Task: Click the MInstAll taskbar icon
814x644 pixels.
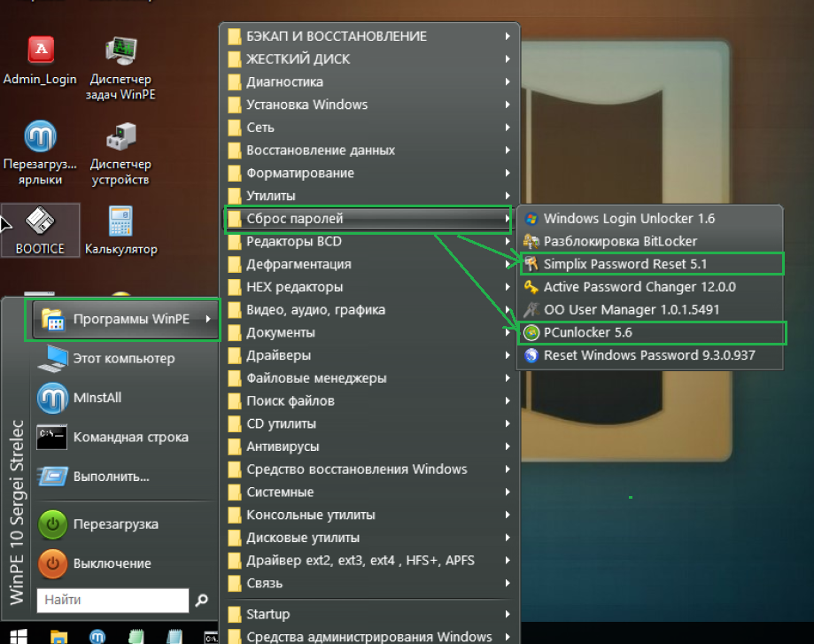Action: [x=97, y=637]
